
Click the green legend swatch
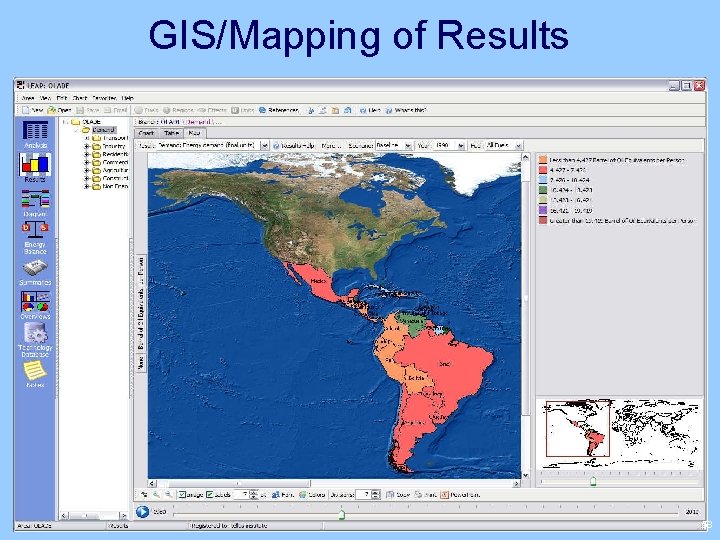[543, 190]
